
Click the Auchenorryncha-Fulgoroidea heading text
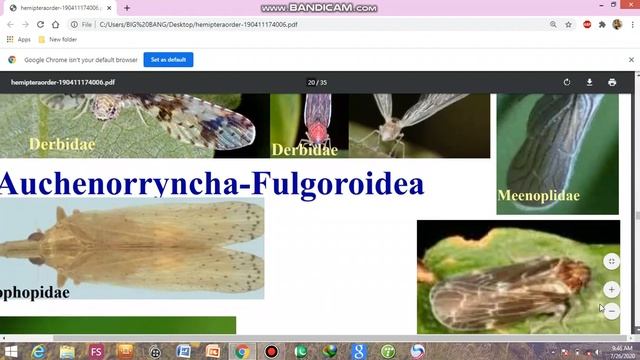pyautogui.click(x=212, y=184)
